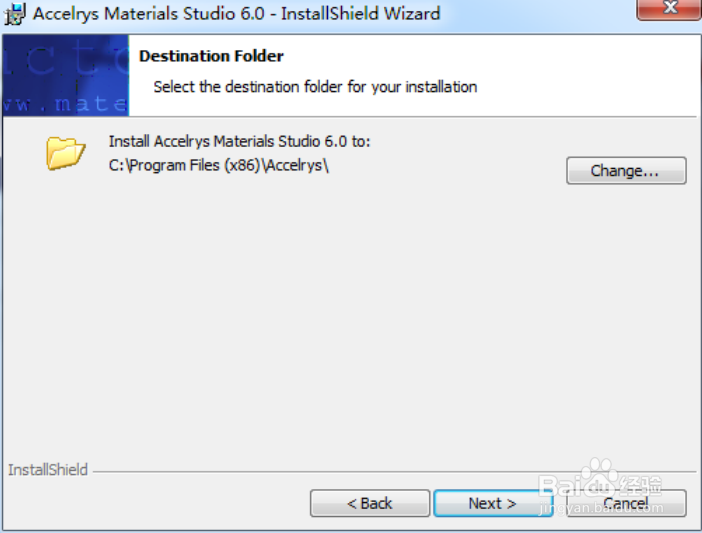
Task: Click the yellow open folder icon
Action: pyautogui.click(x=65, y=154)
